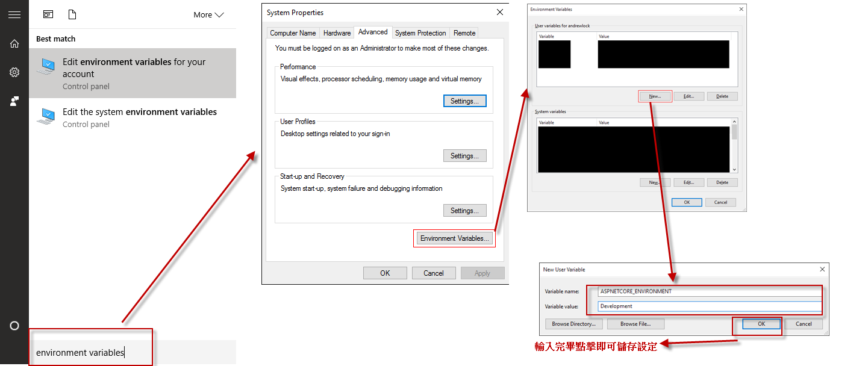Click the Cortana circle icon
Image resolution: width=868 pixels, height=366 pixels.
click(14, 326)
